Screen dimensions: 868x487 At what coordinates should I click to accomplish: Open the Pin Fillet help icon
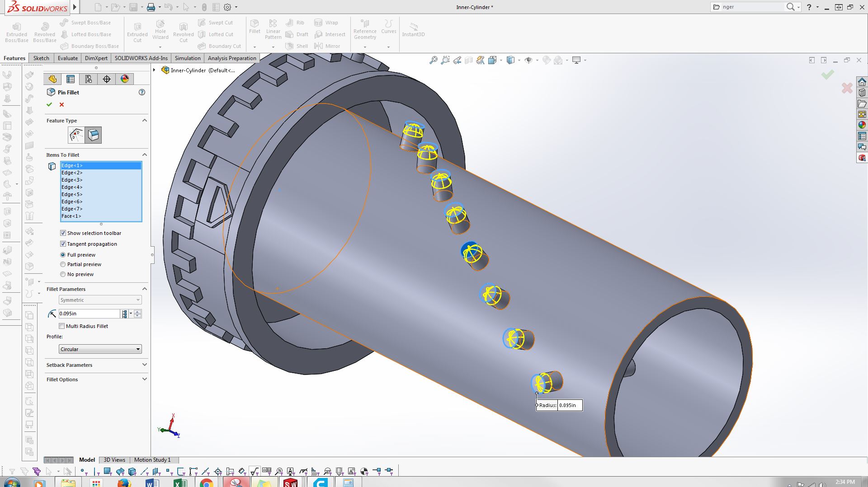click(142, 92)
